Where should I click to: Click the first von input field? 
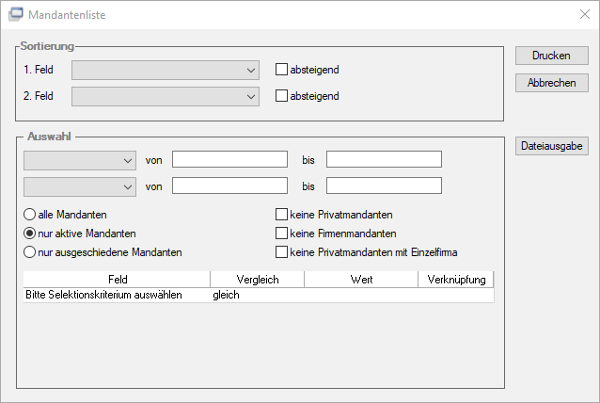pos(230,160)
